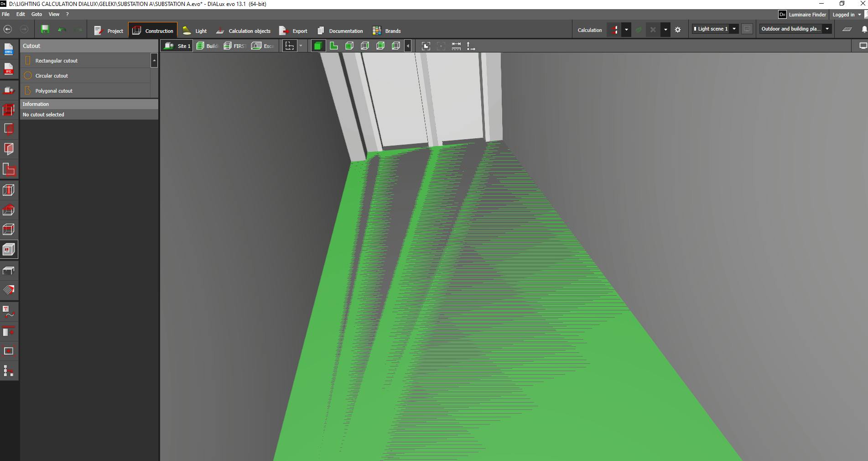The width and height of the screenshot is (868, 461).
Task: Open the Goto menu
Action: click(x=36, y=14)
